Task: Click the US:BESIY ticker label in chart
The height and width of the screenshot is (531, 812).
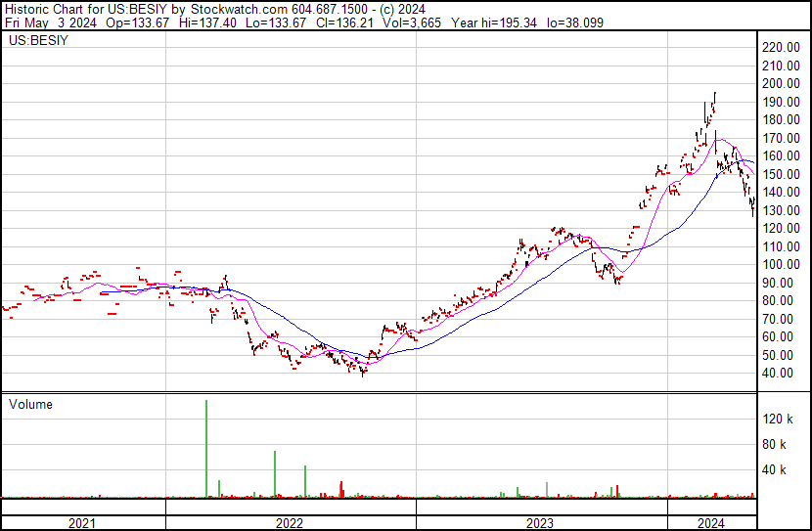Action: click(x=37, y=42)
